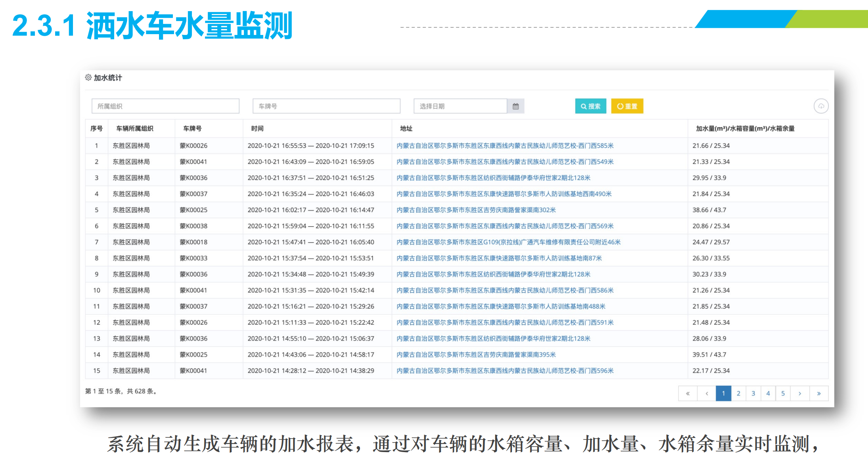Open pagination page 5
The width and height of the screenshot is (868, 464).
[783, 393]
